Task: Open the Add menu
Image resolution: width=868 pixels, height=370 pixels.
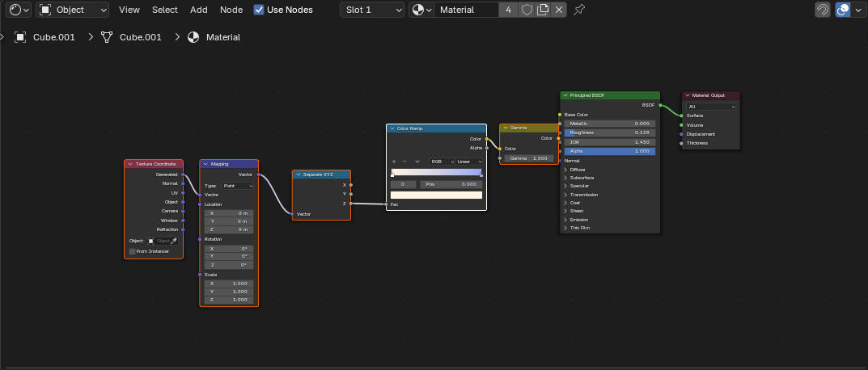Action: (199, 10)
